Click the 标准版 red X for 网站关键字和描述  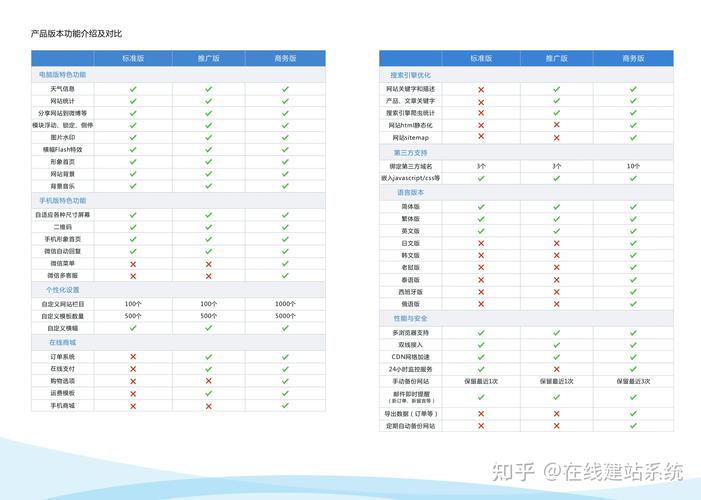481,90
